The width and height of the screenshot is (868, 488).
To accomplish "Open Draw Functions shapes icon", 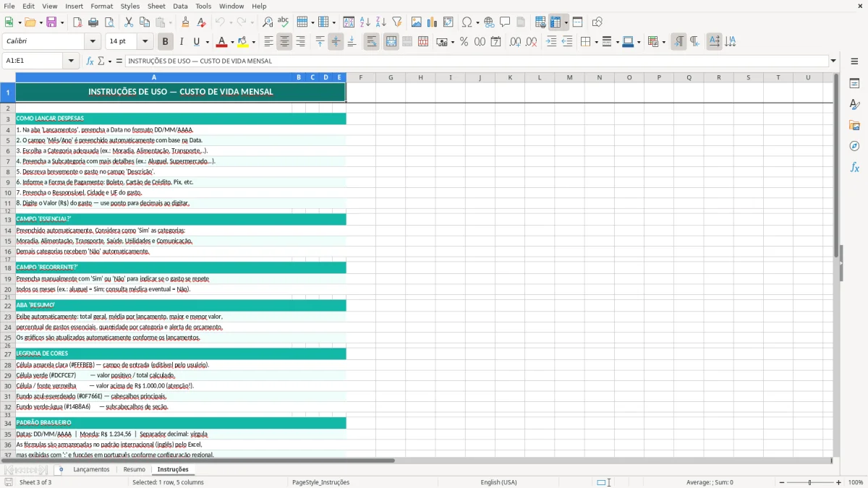I will [x=597, y=22].
